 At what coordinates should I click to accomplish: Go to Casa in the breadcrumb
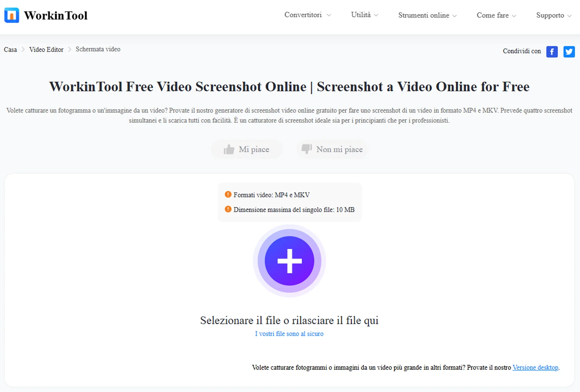tap(10, 50)
